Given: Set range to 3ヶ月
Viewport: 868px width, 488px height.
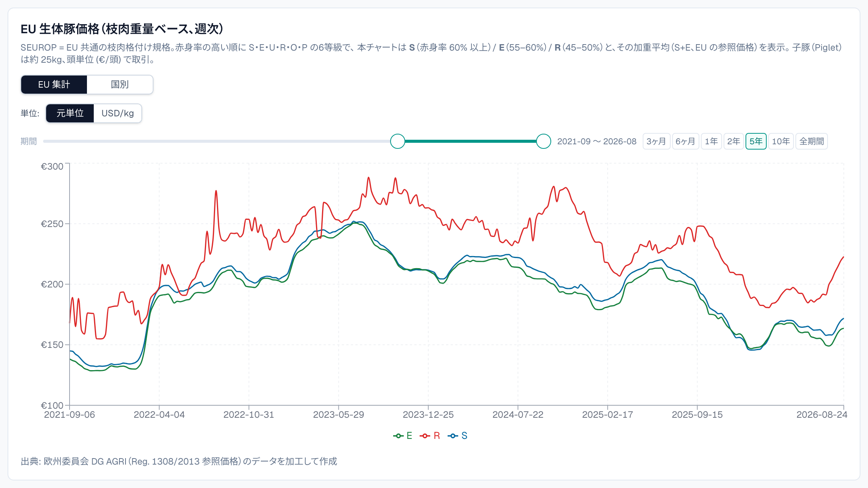Looking at the screenshot, I should [656, 141].
